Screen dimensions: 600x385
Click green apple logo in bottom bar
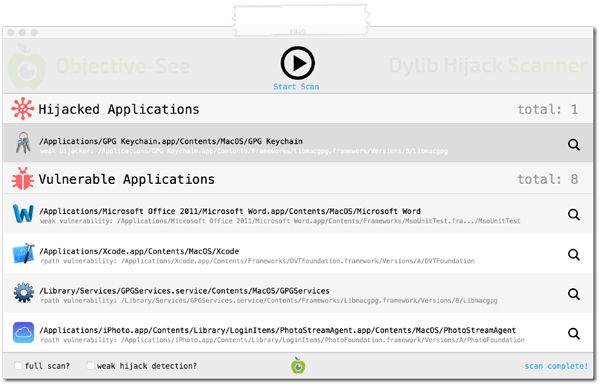pos(298,365)
